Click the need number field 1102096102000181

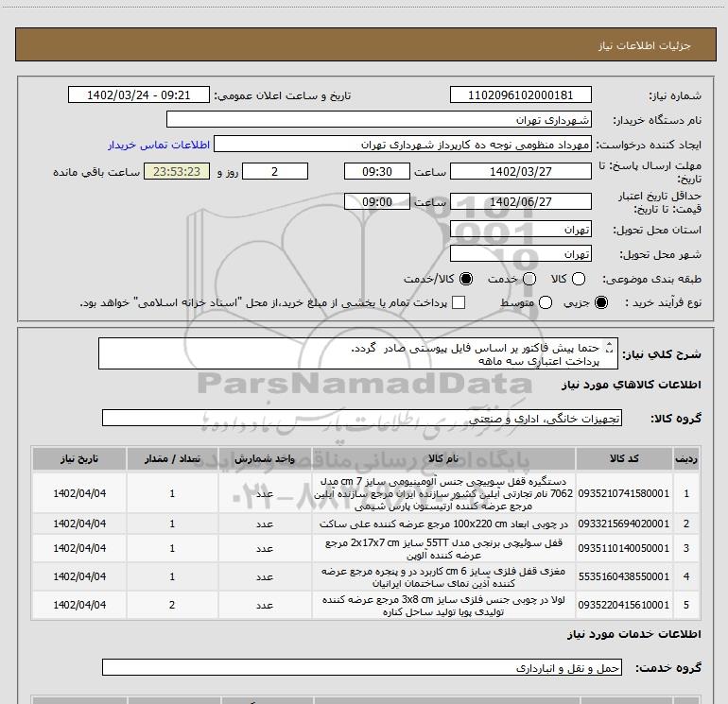click(x=520, y=94)
